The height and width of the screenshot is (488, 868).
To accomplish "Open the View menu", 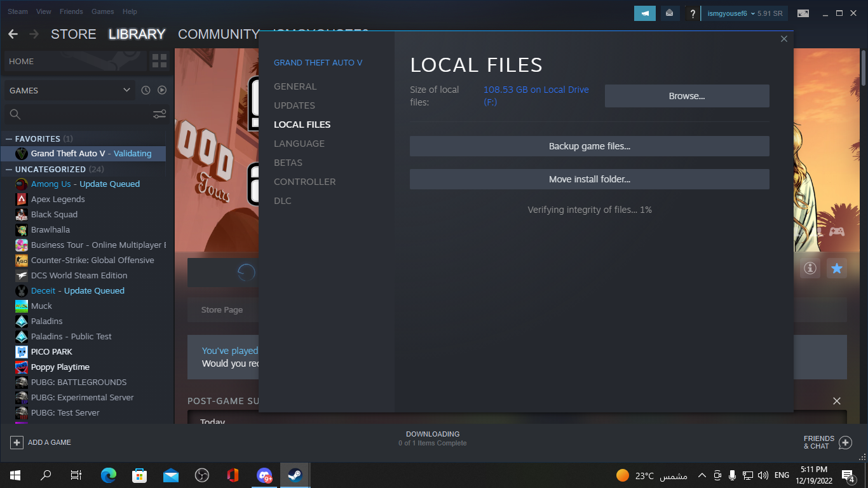I will [44, 11].
